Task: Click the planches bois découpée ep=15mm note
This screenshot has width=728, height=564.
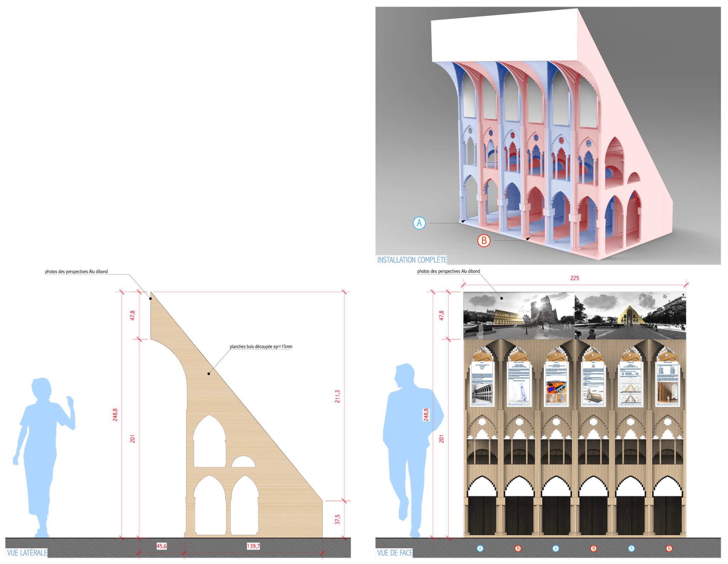Action: 261,347
